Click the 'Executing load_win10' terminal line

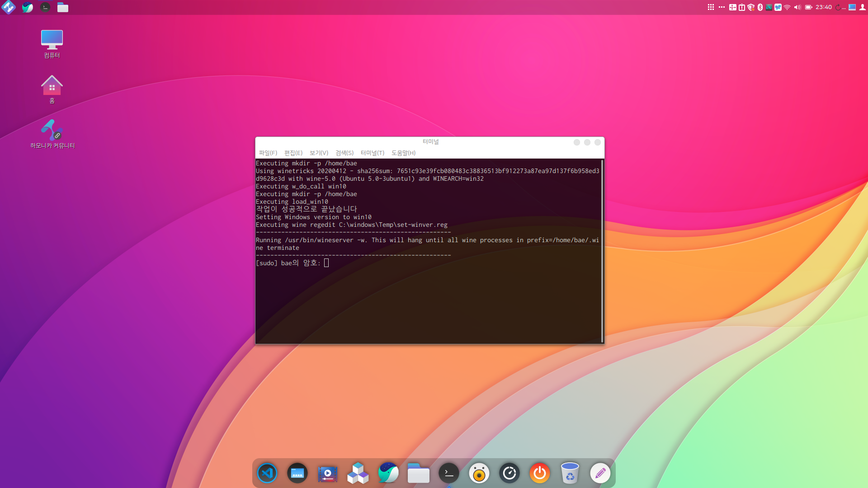(x=292, y=202)
